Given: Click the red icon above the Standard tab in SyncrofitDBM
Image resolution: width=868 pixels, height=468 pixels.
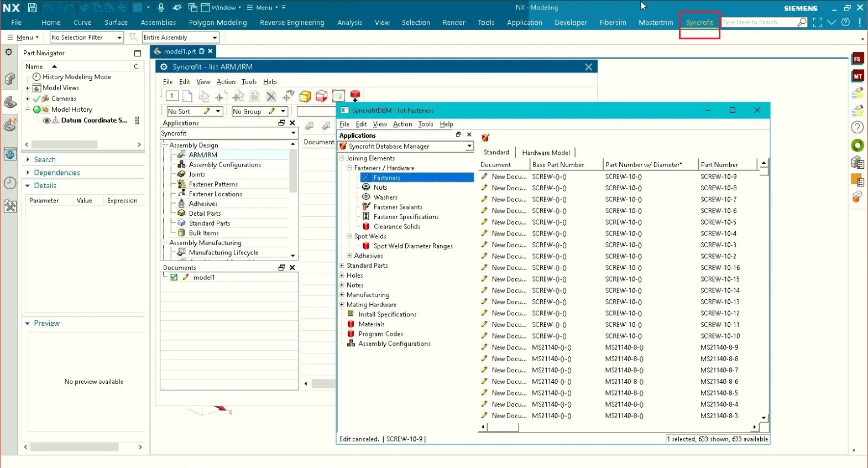Looking at the screenshot, I should coord(485,138).
